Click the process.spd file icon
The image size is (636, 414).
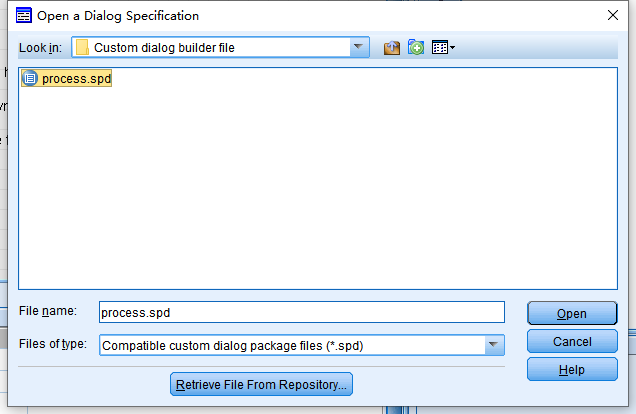click(30, 78)
